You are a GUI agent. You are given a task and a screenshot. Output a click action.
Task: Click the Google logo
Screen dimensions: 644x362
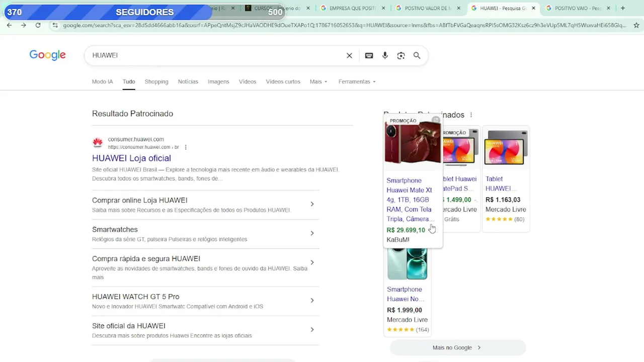tap(48, 55)
